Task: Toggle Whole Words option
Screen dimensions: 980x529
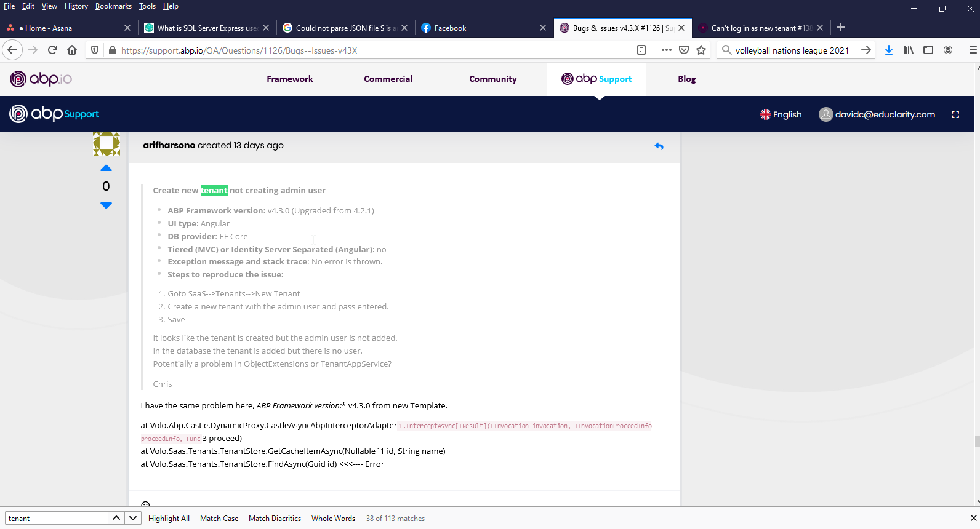Action: [x=333, y=519]
